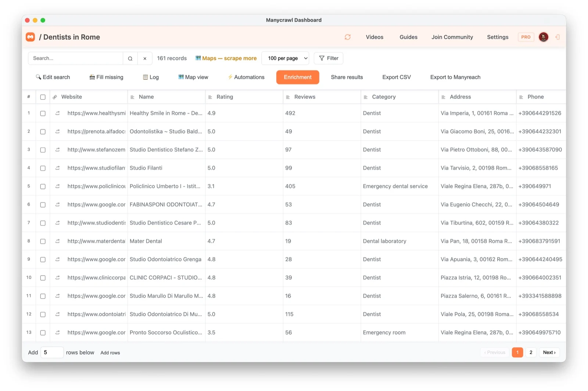Check the row 4 Studio Filanti checkbox
This screenshot has height=391, width=588.
[x=43, y=168]
